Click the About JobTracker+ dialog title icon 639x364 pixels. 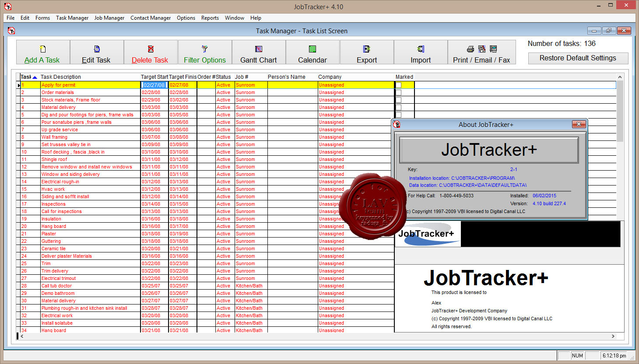tap(397, 124)
